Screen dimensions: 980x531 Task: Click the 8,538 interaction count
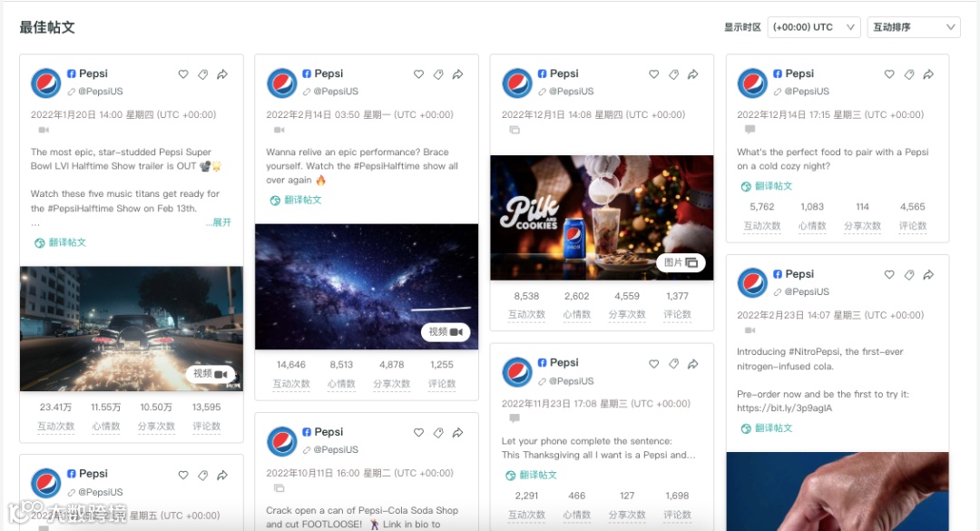click(526, 296)
